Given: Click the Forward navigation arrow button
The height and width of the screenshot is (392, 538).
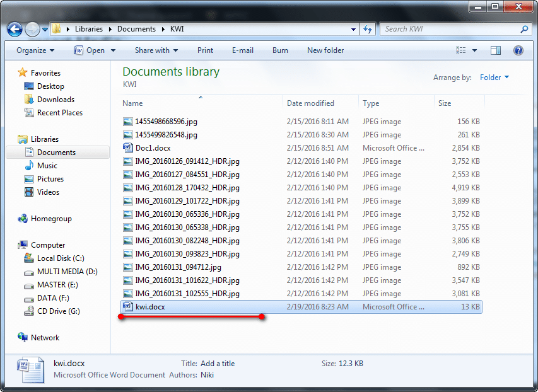Looking at the screenshot, I should coord(33,30).
